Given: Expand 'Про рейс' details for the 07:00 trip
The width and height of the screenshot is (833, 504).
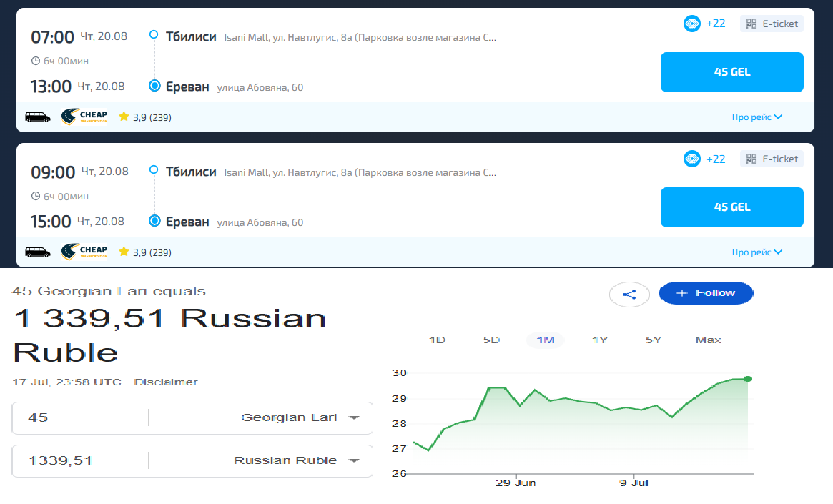Looking at the screenshot, I should point(756,117).
